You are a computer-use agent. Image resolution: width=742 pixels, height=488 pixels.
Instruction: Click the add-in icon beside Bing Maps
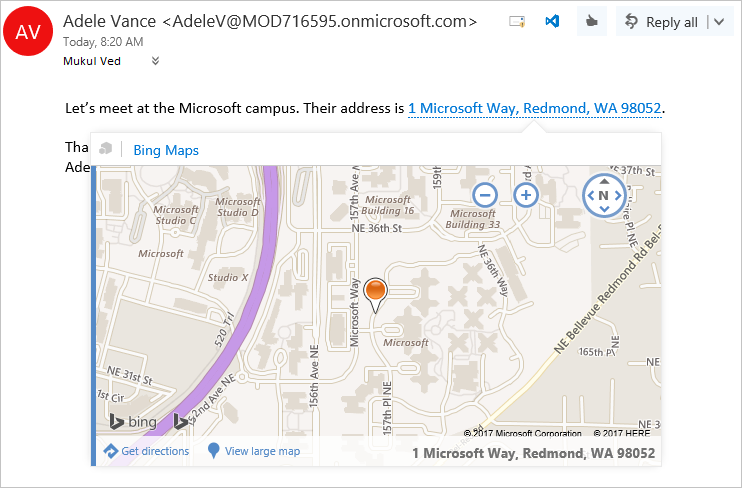(106, 149)
